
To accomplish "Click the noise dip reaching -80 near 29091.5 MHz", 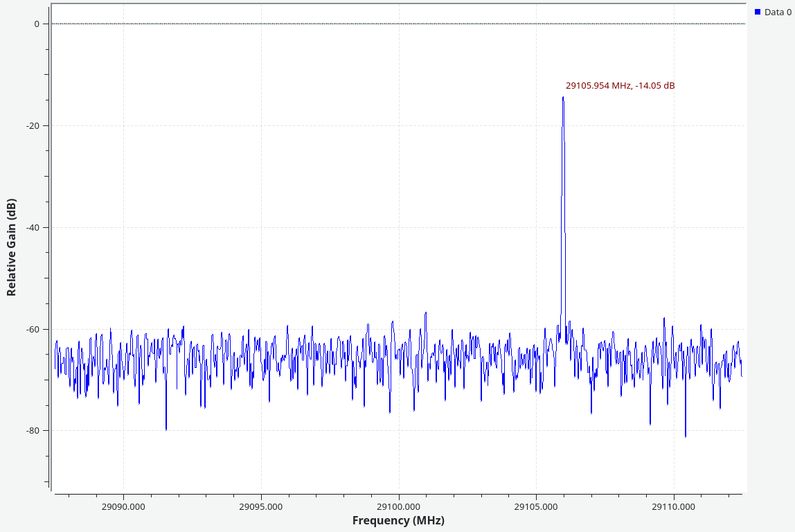I will pyautogui.click(x=166, y=429).
